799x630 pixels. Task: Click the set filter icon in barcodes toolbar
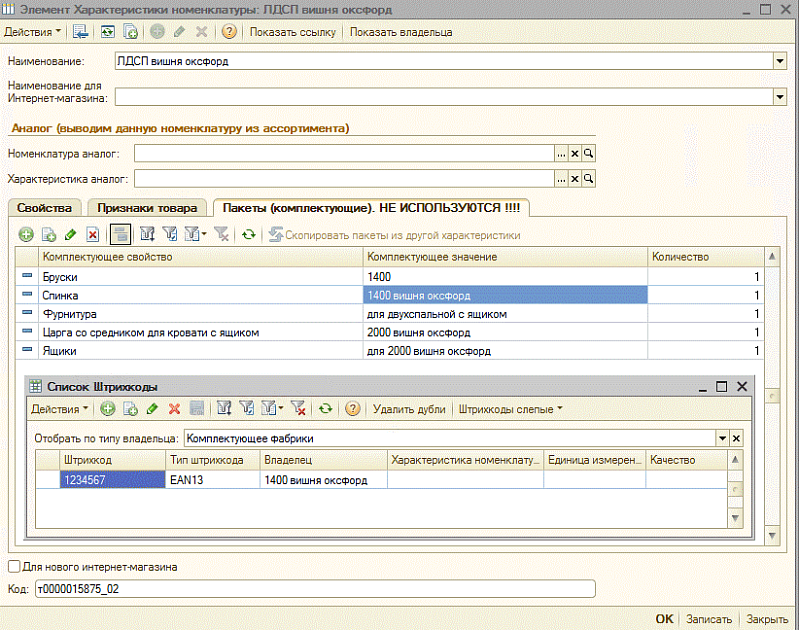pos(224,408)
